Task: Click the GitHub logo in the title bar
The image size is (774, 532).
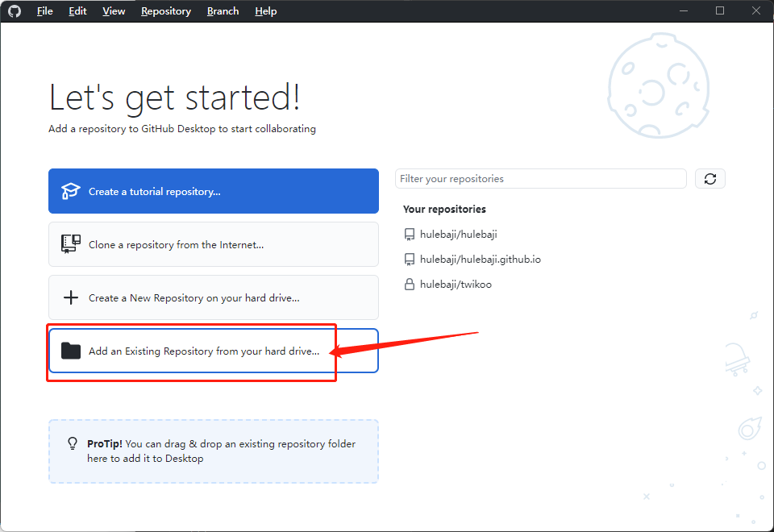Action: pos(15,10)
